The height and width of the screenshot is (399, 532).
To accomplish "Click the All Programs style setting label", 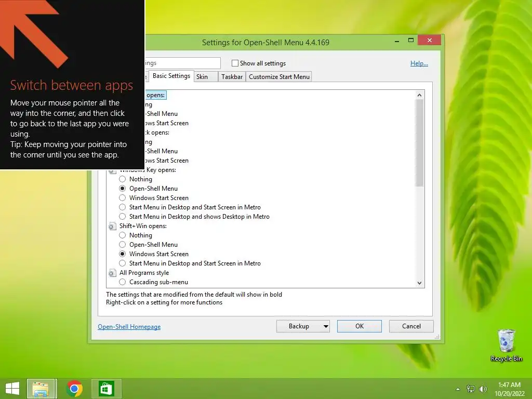I will (144, 273).
